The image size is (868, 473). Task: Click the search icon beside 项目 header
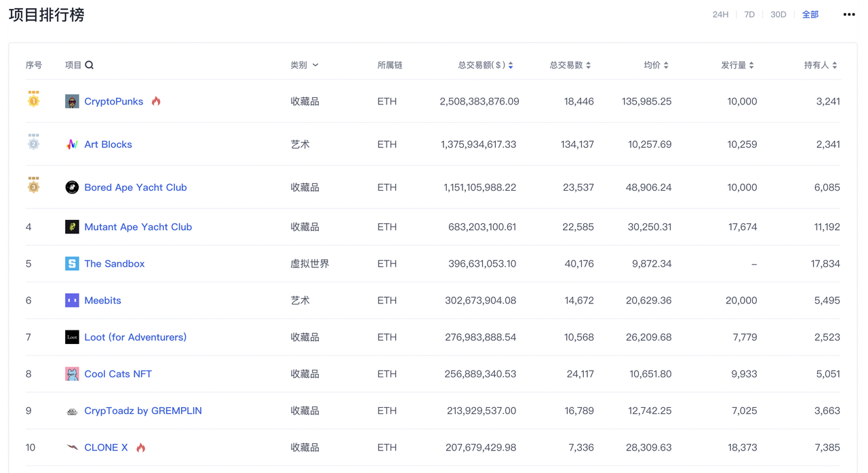pyautogui.click(x=90, y=65)
